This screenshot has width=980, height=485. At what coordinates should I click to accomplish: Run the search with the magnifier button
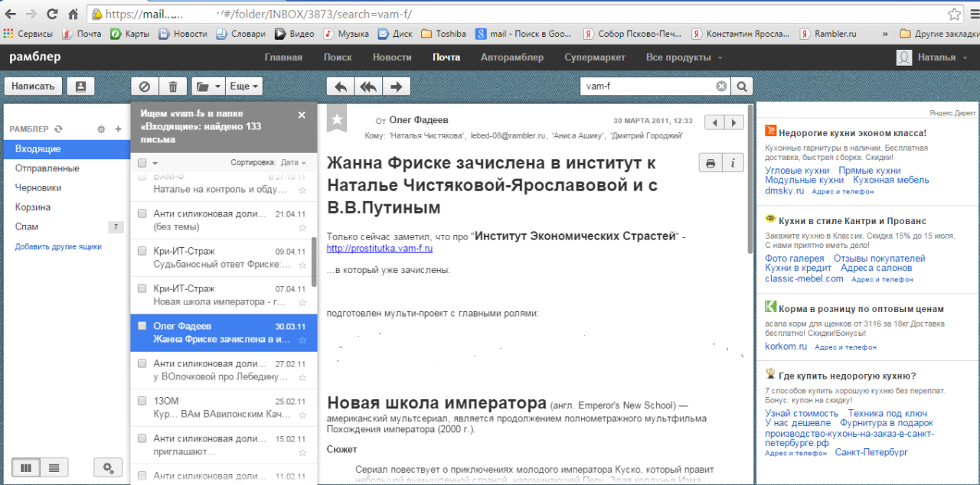[742, 86]
